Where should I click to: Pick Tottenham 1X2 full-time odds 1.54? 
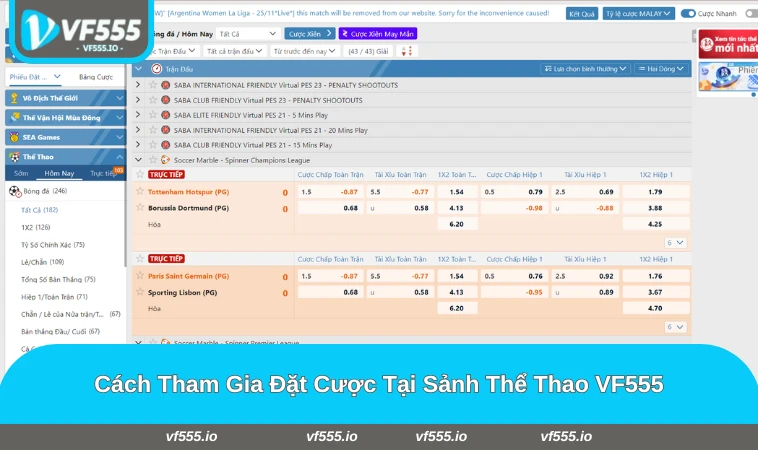[x=457, y=192]
